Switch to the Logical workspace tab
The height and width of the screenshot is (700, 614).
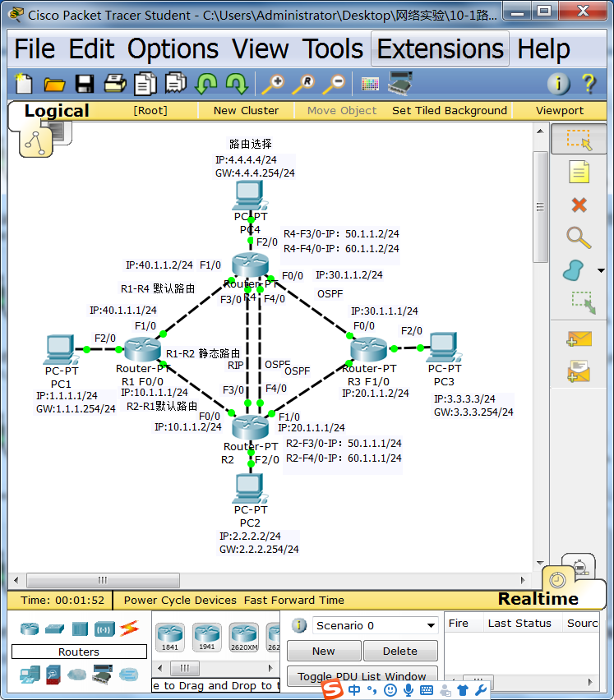coord(57,111)
